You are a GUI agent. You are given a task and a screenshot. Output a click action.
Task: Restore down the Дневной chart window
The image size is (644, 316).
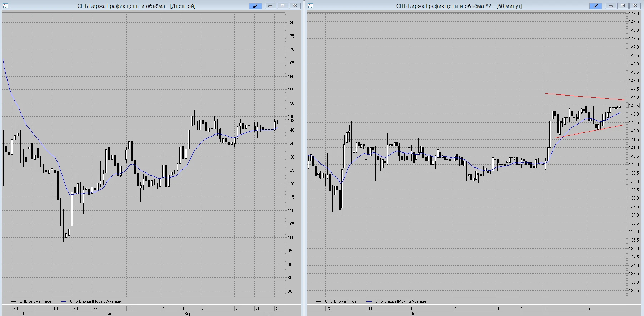pyautogui.click(x=282, y=6)
